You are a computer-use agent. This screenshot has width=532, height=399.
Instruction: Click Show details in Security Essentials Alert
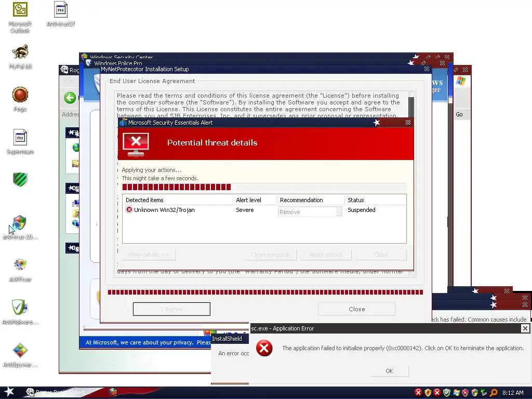click(x=148, y=255)
